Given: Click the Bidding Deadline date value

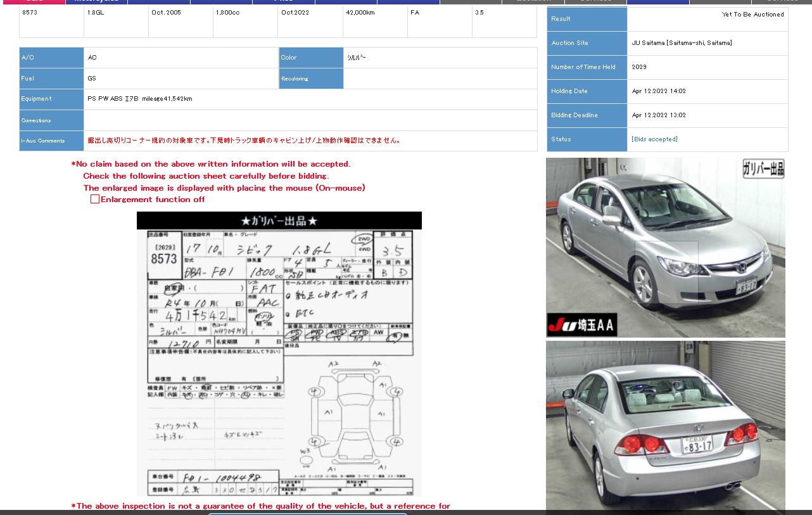Looking at the screenshot, I should point(659,115).
